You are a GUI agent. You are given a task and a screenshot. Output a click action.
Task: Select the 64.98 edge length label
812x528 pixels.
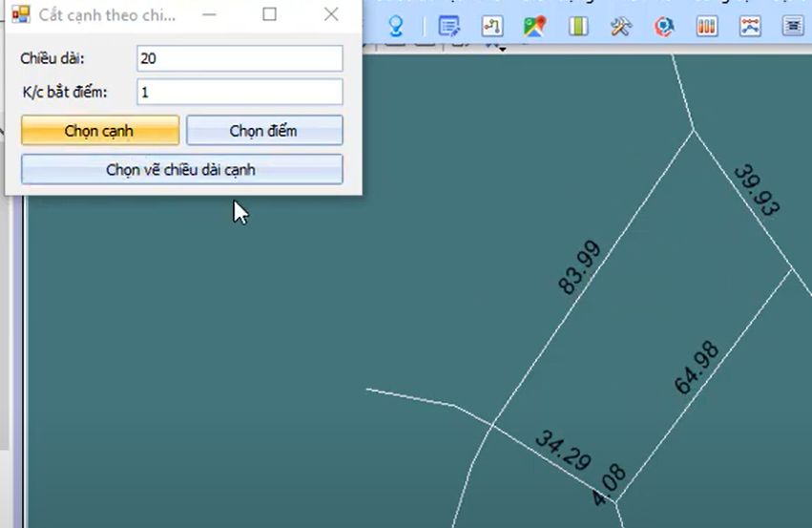(697, 368)
